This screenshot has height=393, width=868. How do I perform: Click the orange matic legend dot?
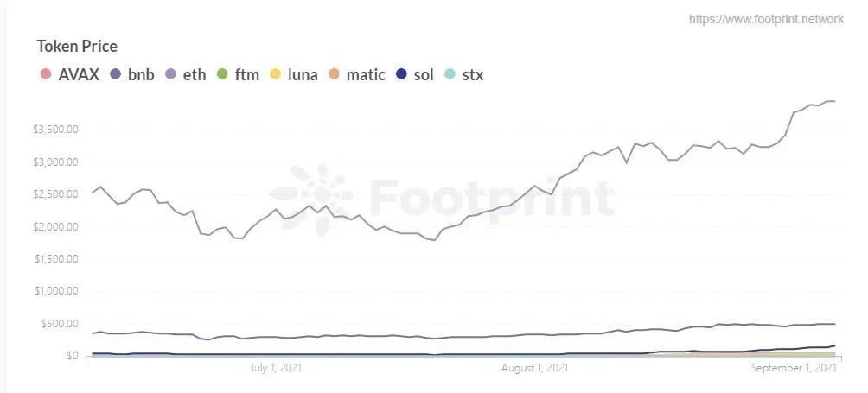point(334,74)
